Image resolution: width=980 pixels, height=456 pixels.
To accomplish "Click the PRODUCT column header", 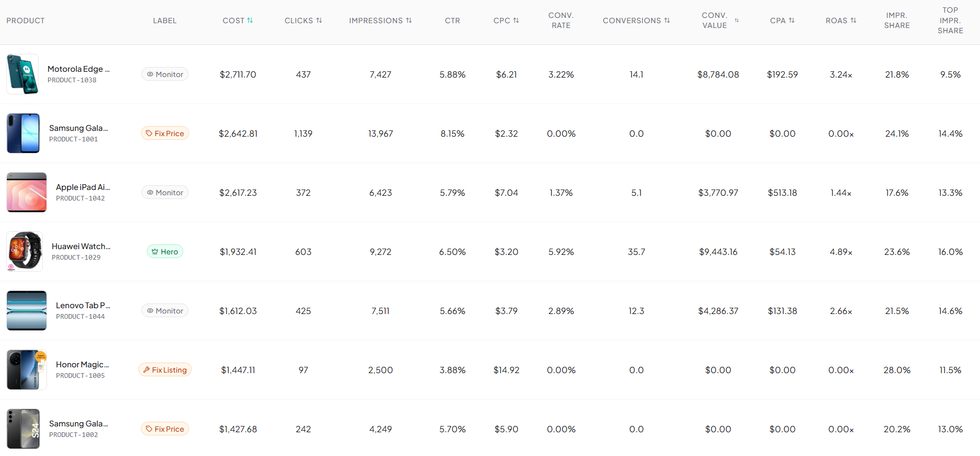I will pos(25,21).
